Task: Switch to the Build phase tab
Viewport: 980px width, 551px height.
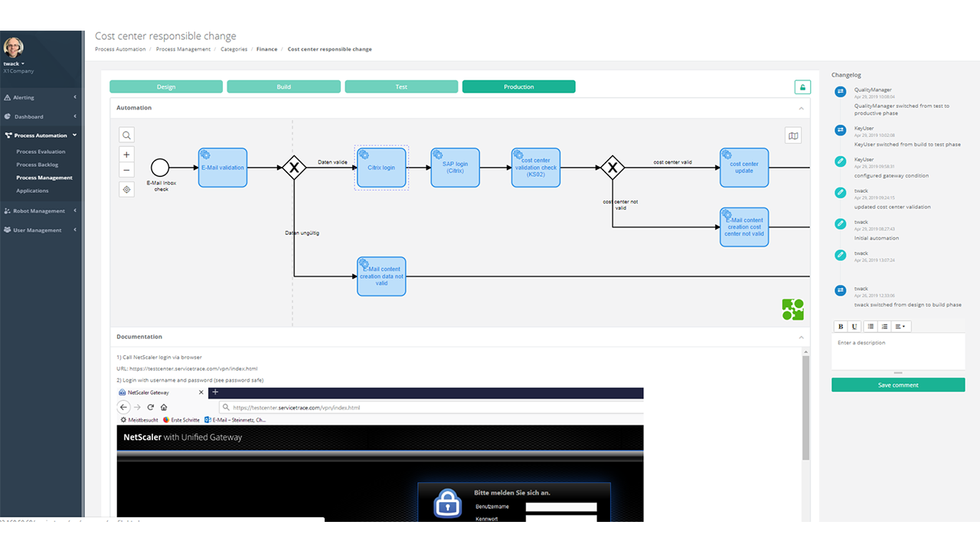Action: click(283, 86)
